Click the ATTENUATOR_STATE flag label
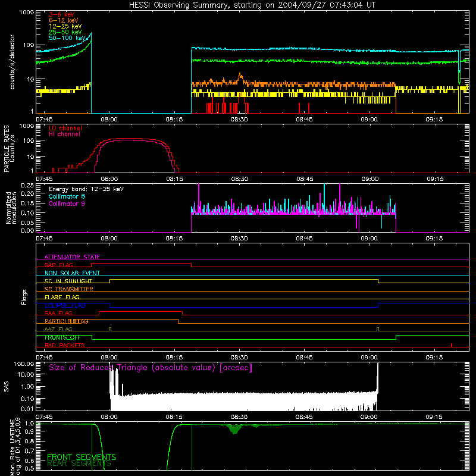 click(x=72, y=257)
